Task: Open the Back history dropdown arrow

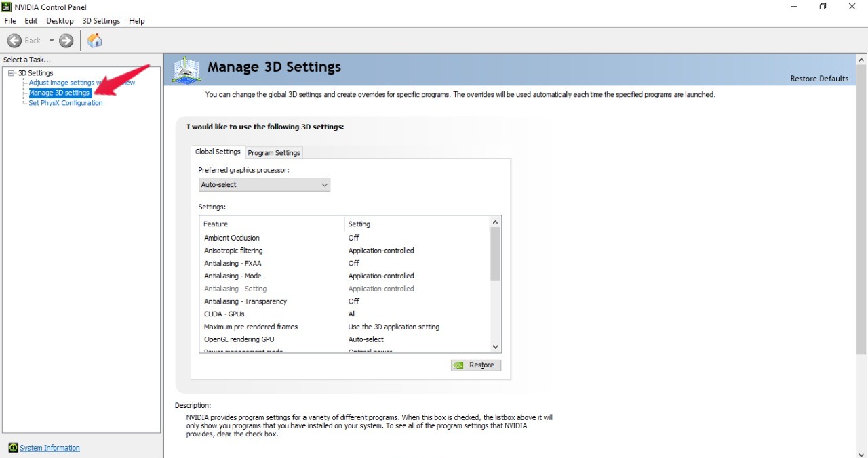Action: (52, 41)
